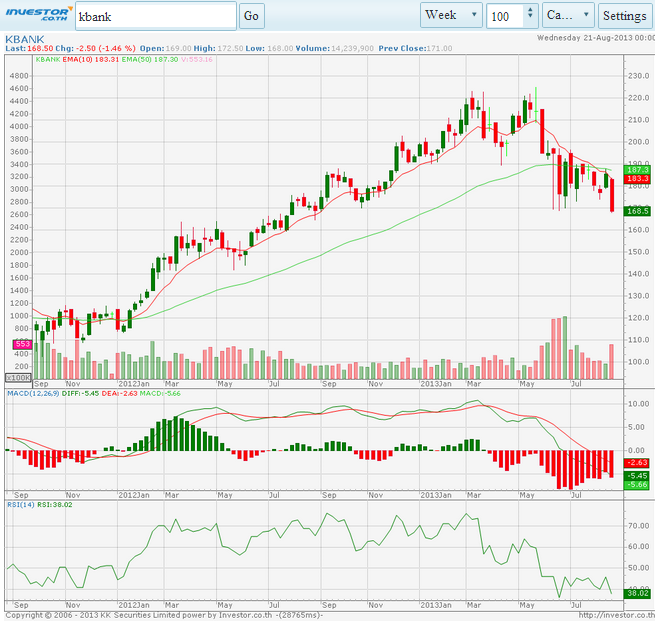655x622 pixels.
Task: Click the 38.02 RSI axis tag
Action: pyautogui.click(x=637, y=593)
